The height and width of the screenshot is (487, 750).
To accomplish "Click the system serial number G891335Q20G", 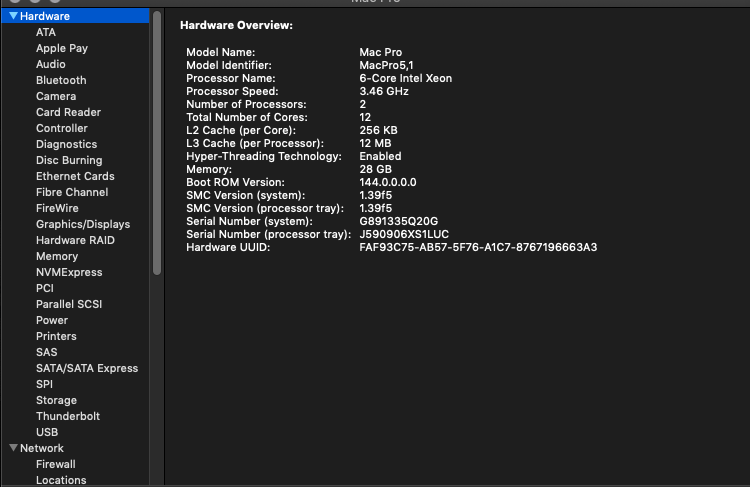I will pos(398,221).
